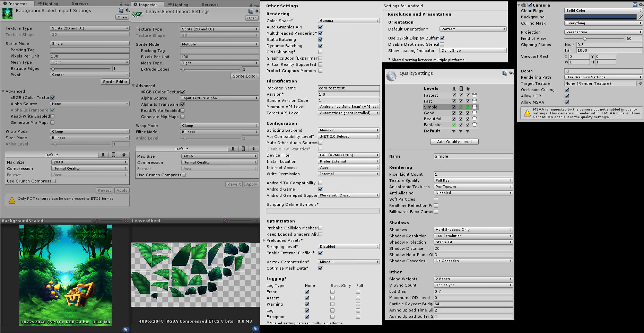Click the Package Name input field

tap(349, 88)
